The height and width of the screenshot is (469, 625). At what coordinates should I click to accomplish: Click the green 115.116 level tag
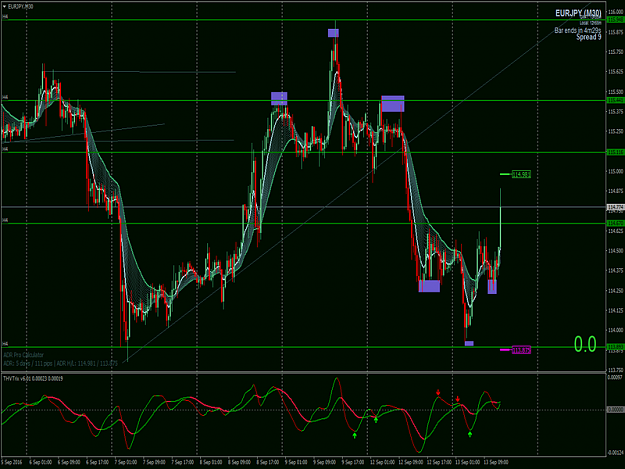[x=615, y=152]
